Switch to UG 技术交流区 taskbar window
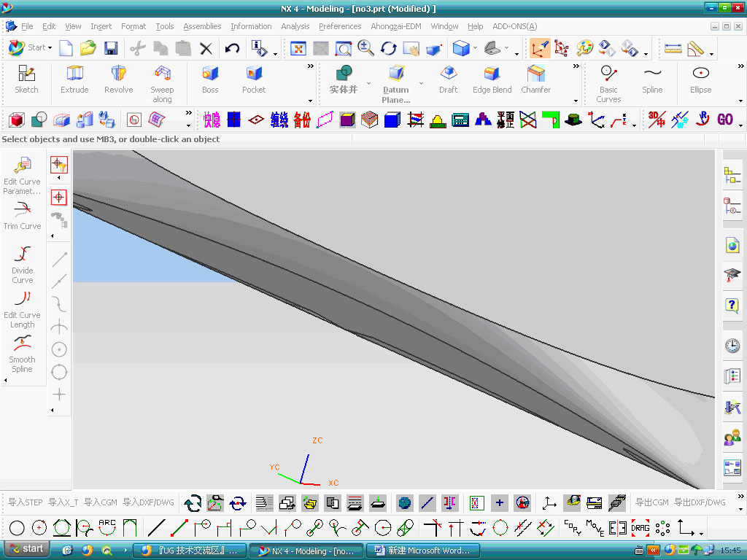 tap(190, 551)
